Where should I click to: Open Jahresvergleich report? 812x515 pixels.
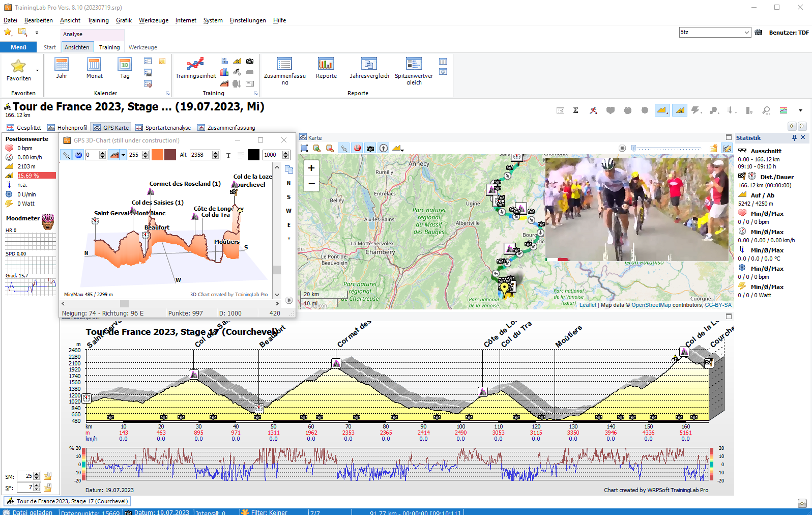(x=369, y=68)
